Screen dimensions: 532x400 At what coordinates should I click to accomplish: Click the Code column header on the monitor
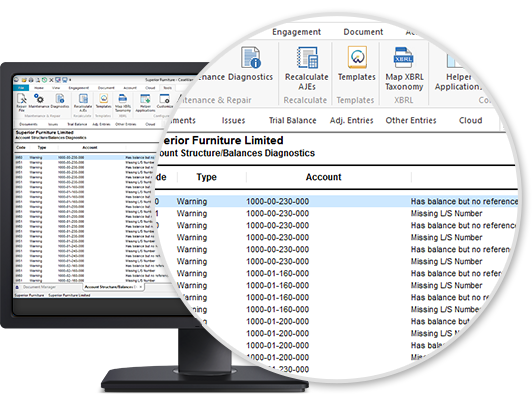[21, 148]
